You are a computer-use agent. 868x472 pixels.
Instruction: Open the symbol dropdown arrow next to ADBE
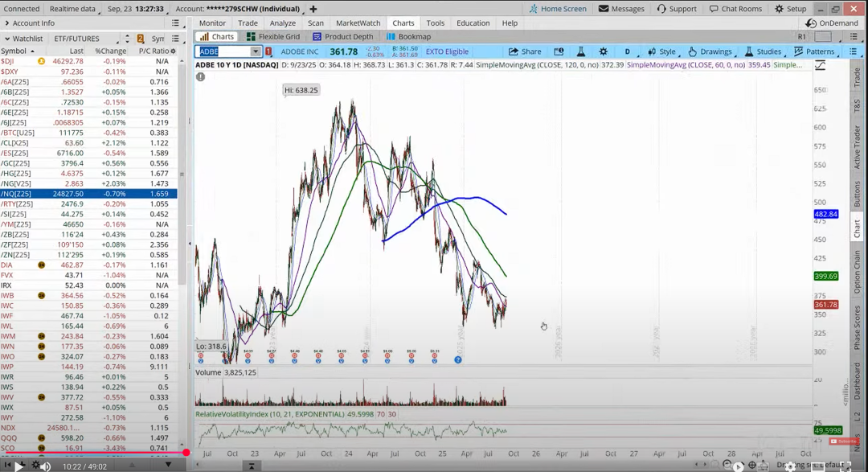pos(256,51)
